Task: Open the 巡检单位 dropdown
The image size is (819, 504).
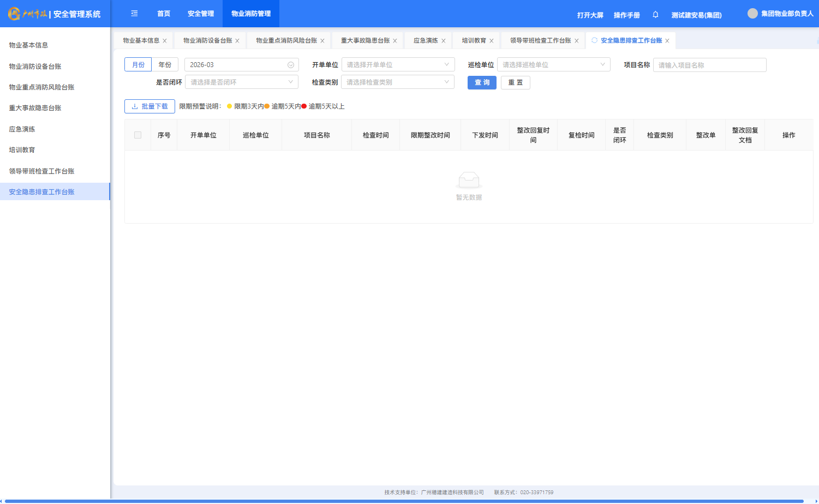Action: [x=553, y=65]
